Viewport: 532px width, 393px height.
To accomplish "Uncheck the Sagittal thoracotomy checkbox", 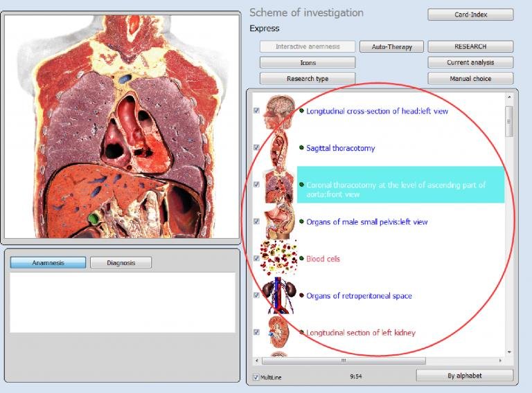I will coord(256,148).
